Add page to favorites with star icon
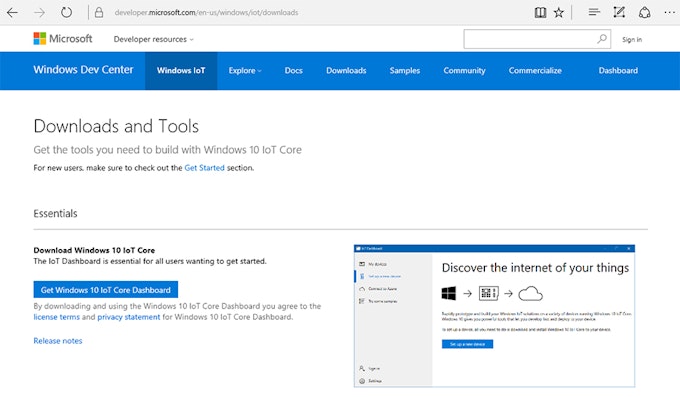The image size is (680, 397). (x=559, y=13)
